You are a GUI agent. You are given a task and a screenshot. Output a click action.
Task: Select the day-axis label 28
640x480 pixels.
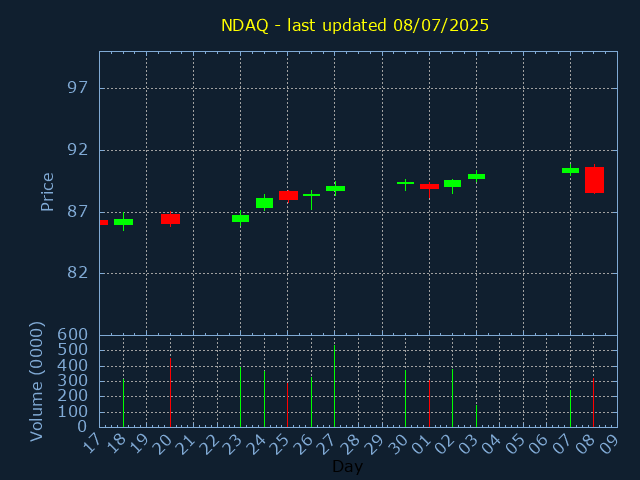[351, 444]
